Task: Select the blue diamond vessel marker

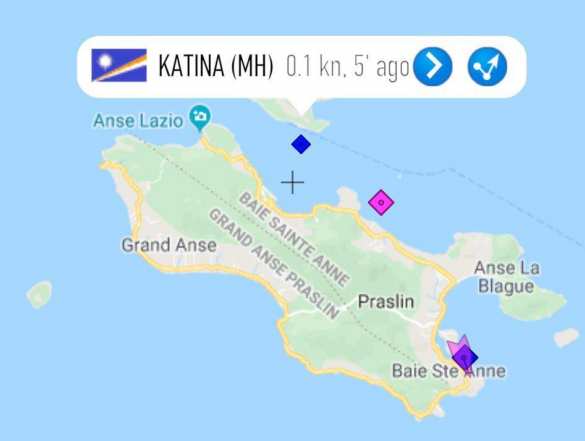Action: 301,144
